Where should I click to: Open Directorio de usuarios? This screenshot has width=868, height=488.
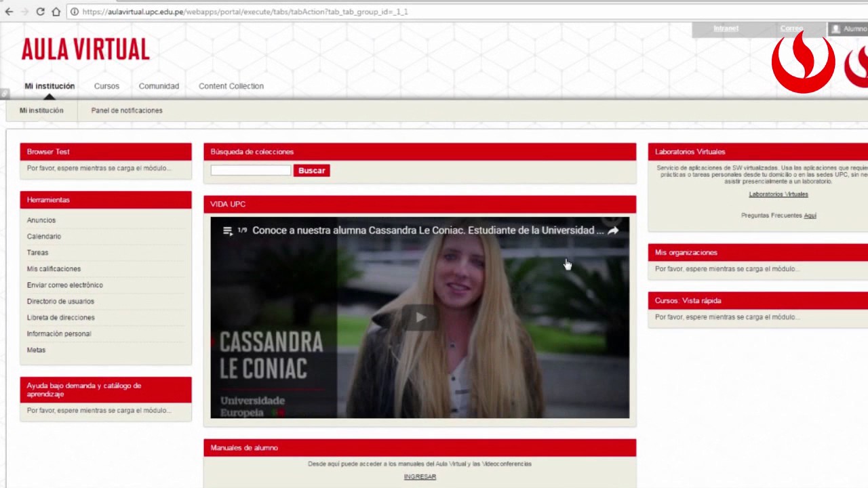60,302
